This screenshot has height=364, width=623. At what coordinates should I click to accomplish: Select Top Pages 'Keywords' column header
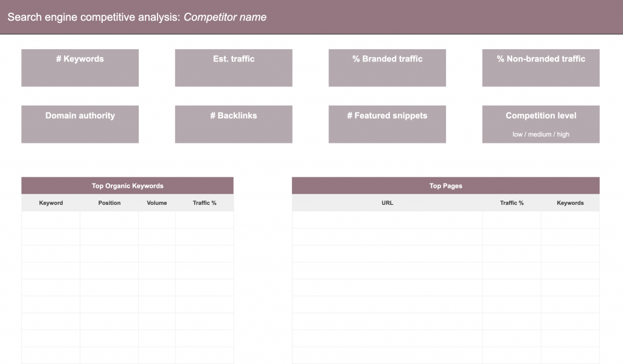click(x=570, y=203)
